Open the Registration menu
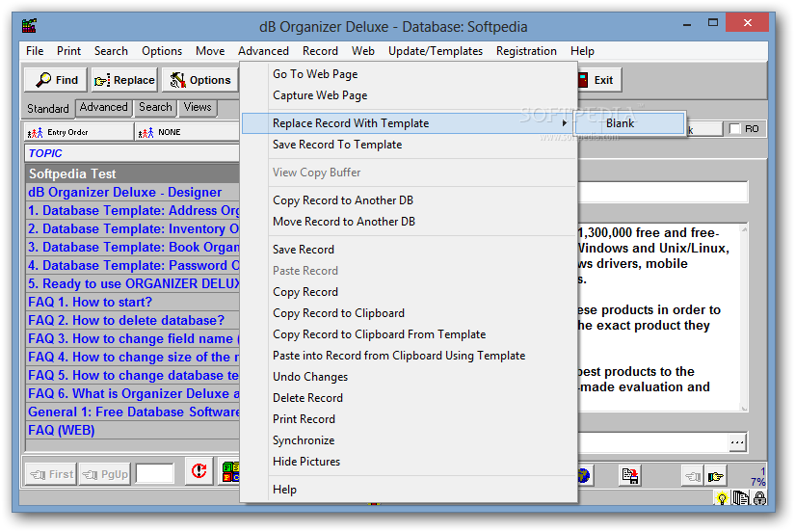Image resolution: width=795 pixels, height=532 pixels. point(526,51)
